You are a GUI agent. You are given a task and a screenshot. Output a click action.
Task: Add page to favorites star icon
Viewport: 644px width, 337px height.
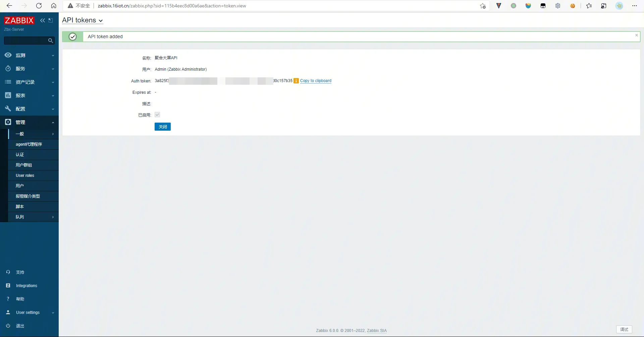coord(483,6)
